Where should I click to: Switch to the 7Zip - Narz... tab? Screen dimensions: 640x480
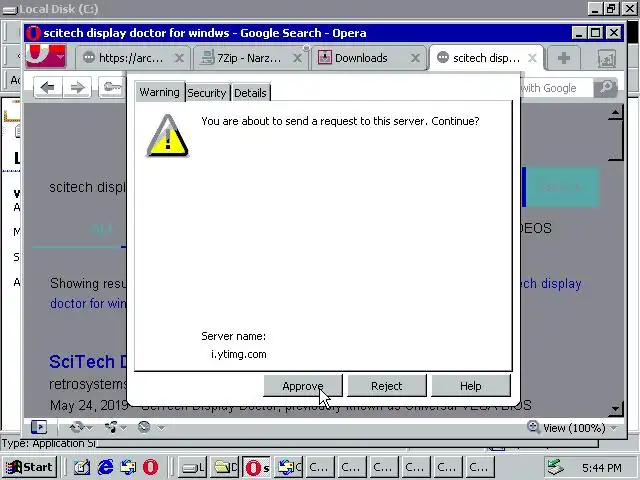[249, 58]
